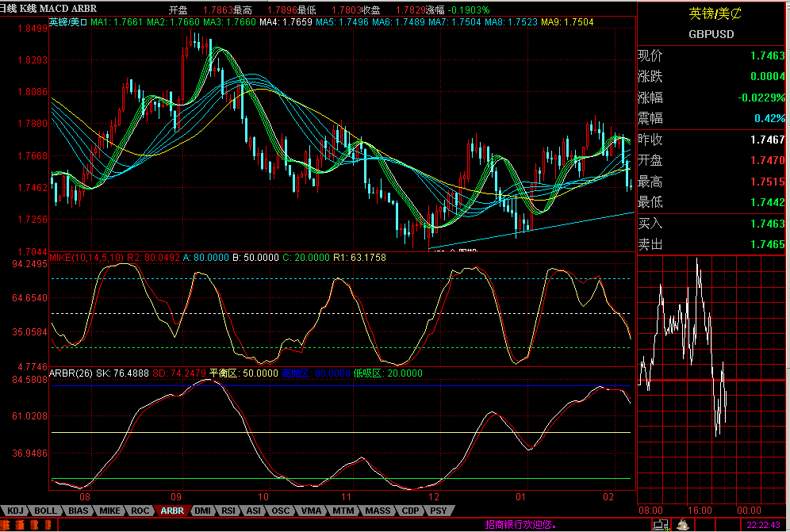Click the 日线 K线 MACD ARBR title text

[x=48, y=9]
